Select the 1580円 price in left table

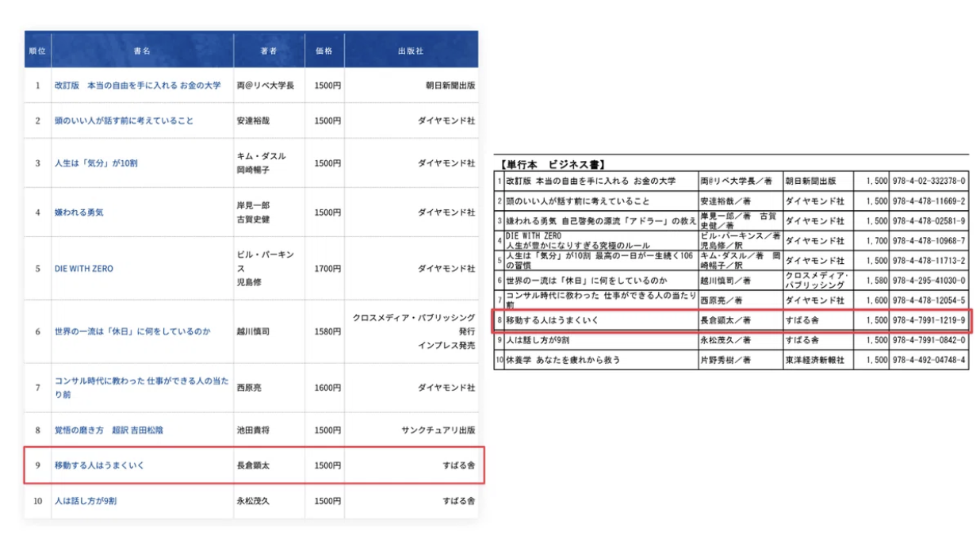pos(327,331)
